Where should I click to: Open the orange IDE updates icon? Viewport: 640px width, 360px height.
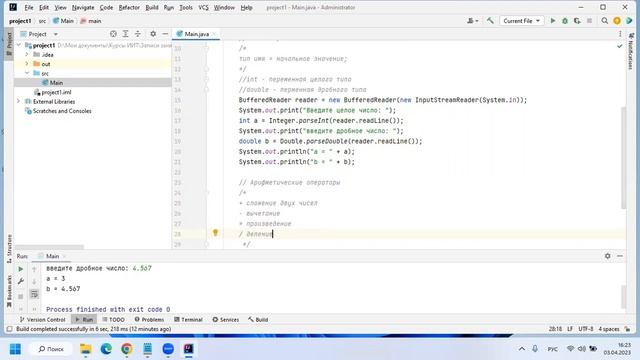pyautogui.click(x=617, y=20)
